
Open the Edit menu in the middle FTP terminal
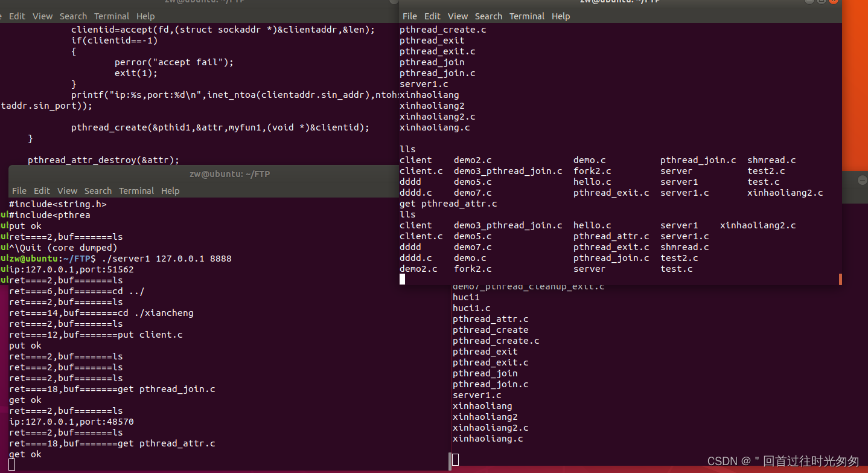point(42,190)
